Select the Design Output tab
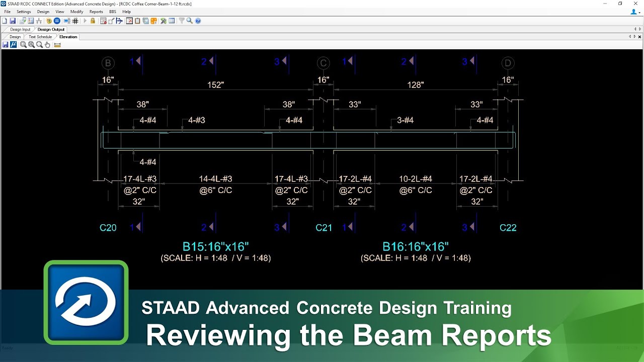This screenshot has width=644, height=362. 51,30
